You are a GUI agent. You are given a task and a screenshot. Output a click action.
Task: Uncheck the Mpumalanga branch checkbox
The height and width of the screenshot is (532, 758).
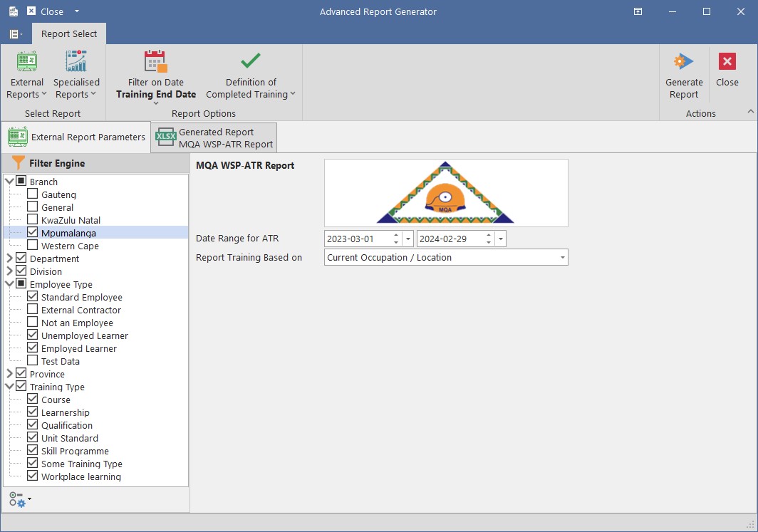[32, 232]
